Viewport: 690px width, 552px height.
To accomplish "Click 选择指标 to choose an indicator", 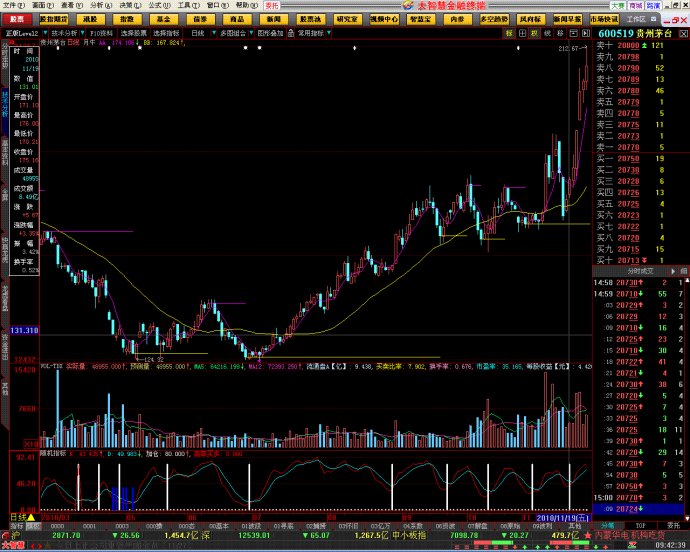I will (x=166, y=33).
